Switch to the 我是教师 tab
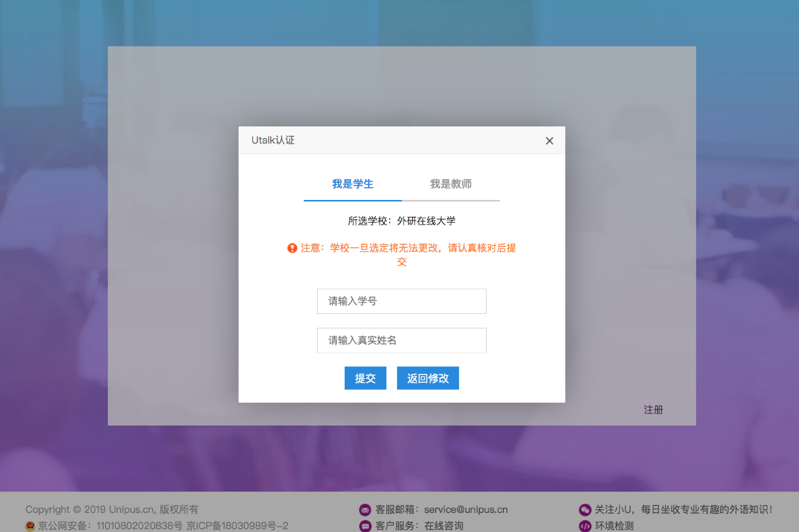The width and height of the screenshot is (799, 532). (451, 184)
